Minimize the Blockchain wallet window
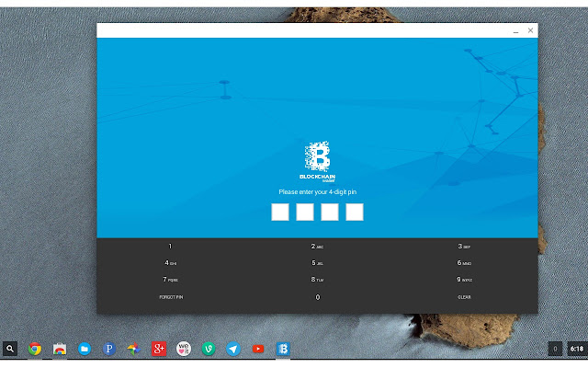This screenshot has width=588, height=368. point(515,31)
